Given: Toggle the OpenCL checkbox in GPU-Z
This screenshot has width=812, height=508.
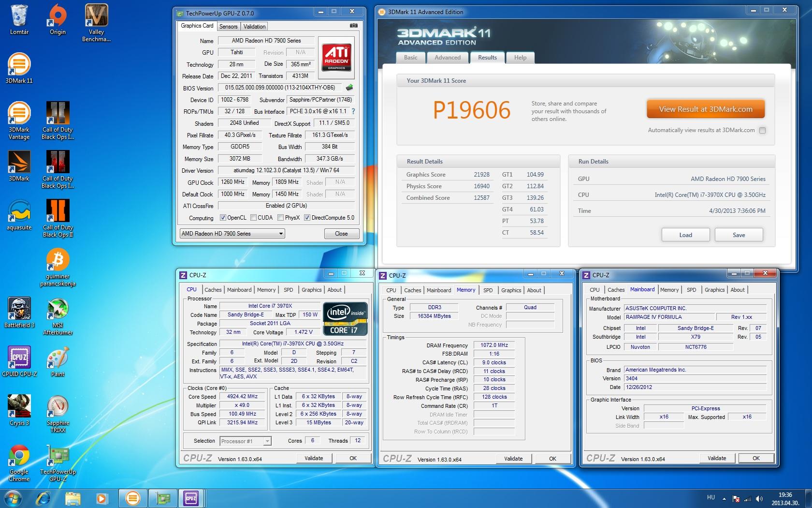Looking at the screenshot, I should 223,218.
